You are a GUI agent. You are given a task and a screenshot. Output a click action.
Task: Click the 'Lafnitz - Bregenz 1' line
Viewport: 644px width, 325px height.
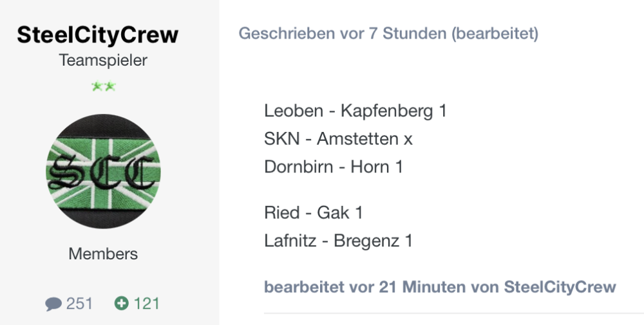(338, 241)
